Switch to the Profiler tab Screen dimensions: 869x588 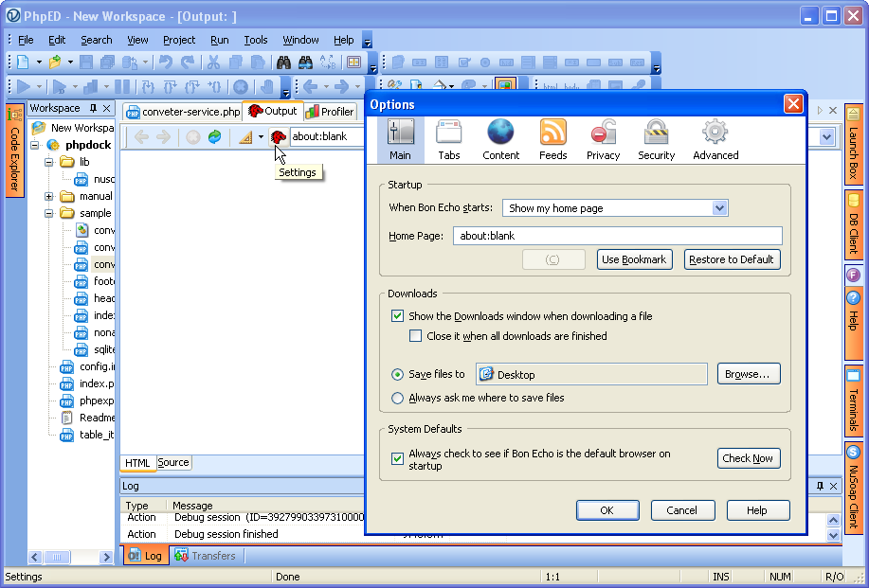click(x=330, y=112)
